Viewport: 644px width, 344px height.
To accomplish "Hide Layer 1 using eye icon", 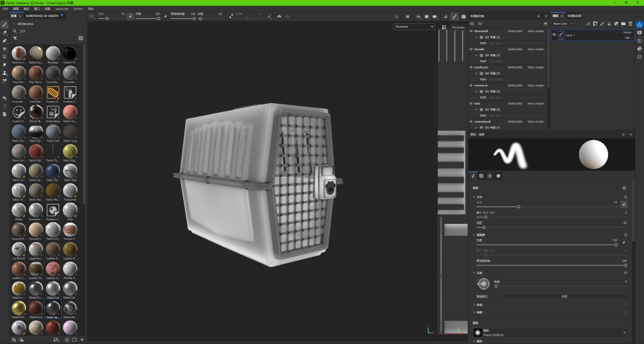I will tap(554, 35).
